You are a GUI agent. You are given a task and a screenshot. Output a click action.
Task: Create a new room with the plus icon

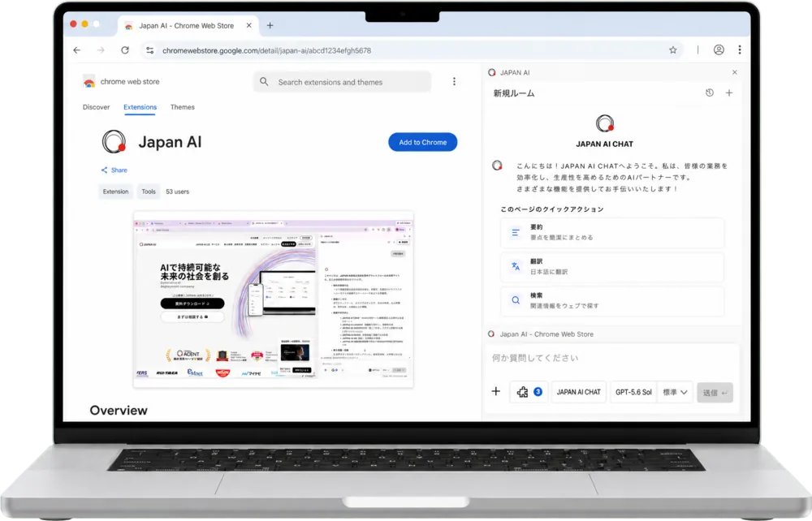pos(729,93)
